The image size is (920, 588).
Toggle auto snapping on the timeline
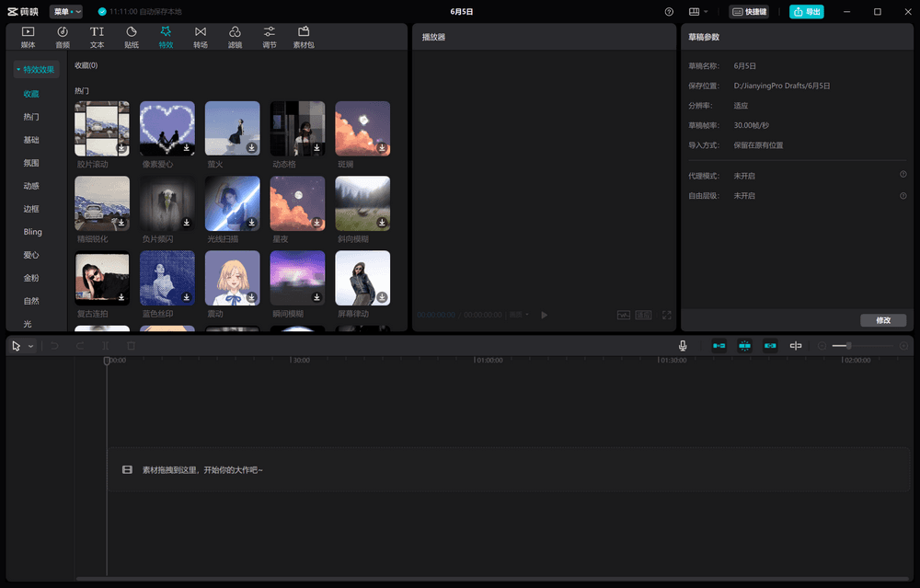[x=744, y=346]
